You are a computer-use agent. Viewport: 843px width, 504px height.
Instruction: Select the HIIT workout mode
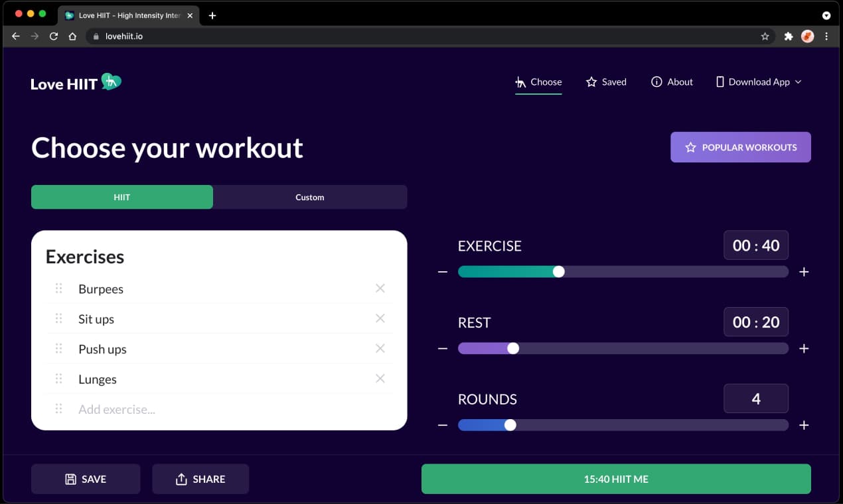coord(122,197)
